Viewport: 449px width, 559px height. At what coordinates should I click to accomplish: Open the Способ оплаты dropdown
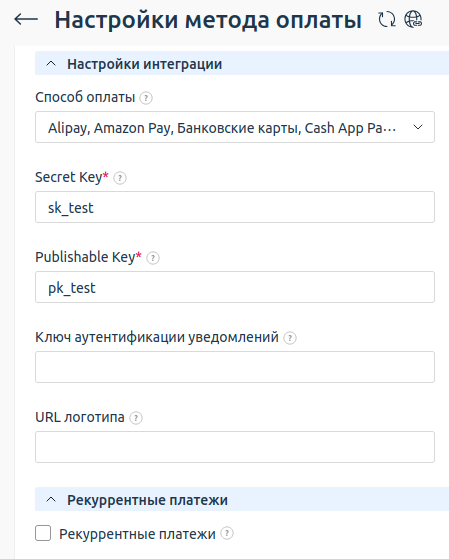pos(235,127)
